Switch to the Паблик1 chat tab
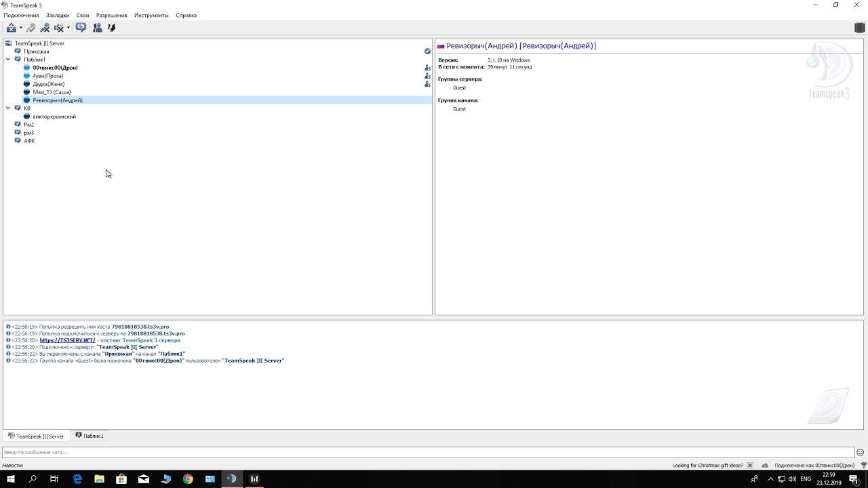Image resolution: width=868 pixels, height=488 pixels. [x=90, y=436]
